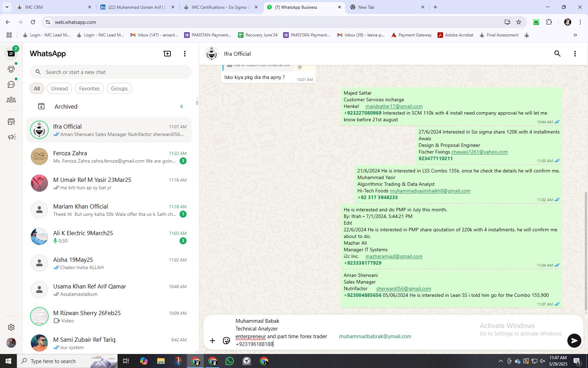Image resolution: width=588 pixels, height=368 pixels.
Task: Search within Ifra Official chat
Action: [558, 54]
